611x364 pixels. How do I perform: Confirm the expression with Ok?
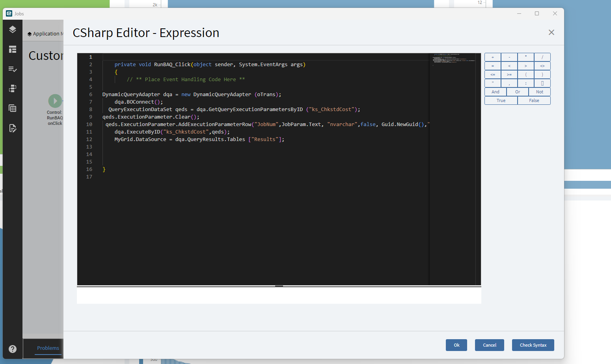click(x=456, y=345)
